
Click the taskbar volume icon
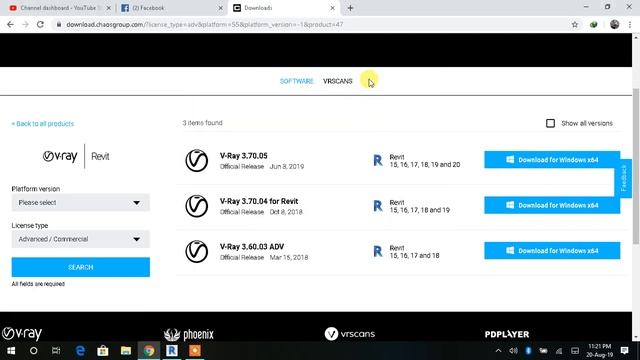tap(513, 351)
